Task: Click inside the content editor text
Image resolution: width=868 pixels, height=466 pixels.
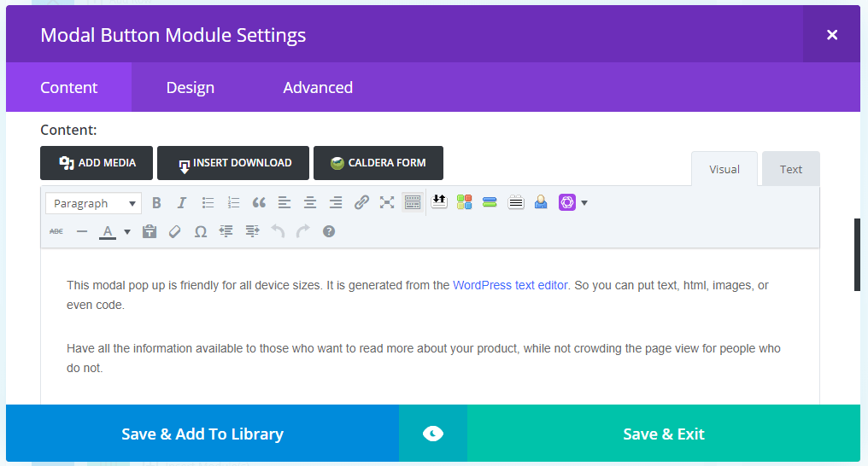Action: (430, 326)
